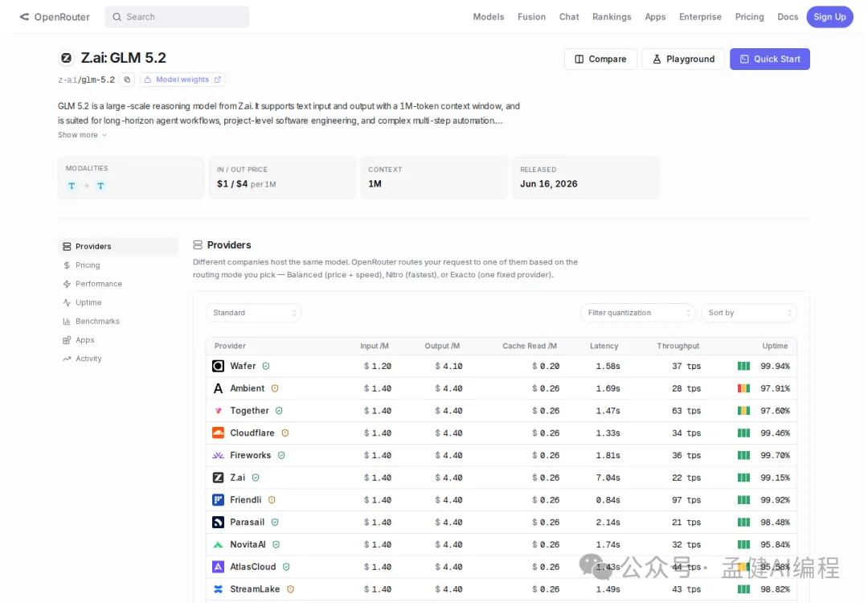Screen dimensions: 868x603
Task: Click NovitaAI's 95.84% uptime value
Action: click(x=775, y=545)
